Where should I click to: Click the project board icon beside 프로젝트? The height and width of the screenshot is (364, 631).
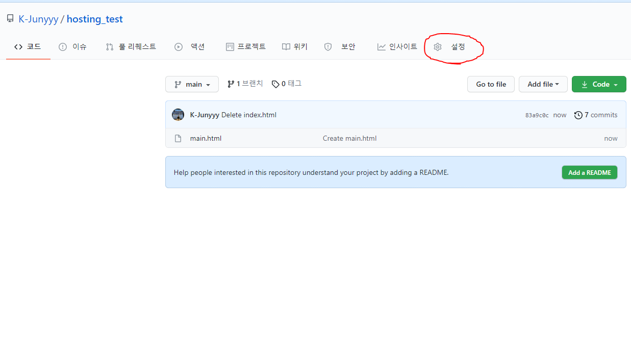pos(230,47)
